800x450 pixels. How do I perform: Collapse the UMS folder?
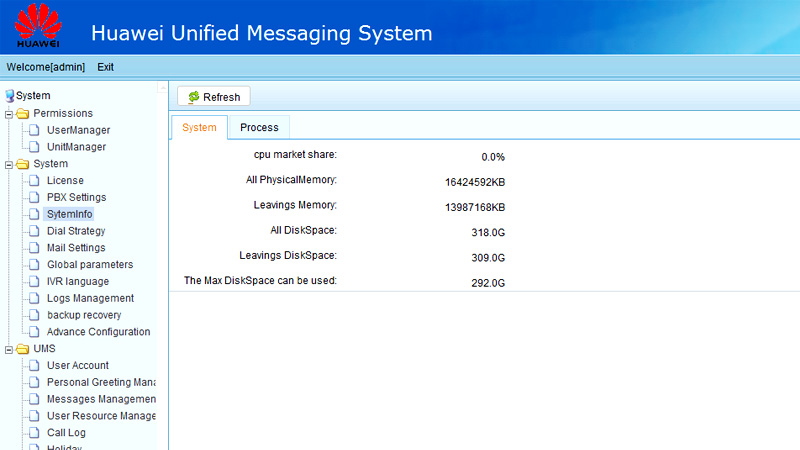tap(9, 350)
